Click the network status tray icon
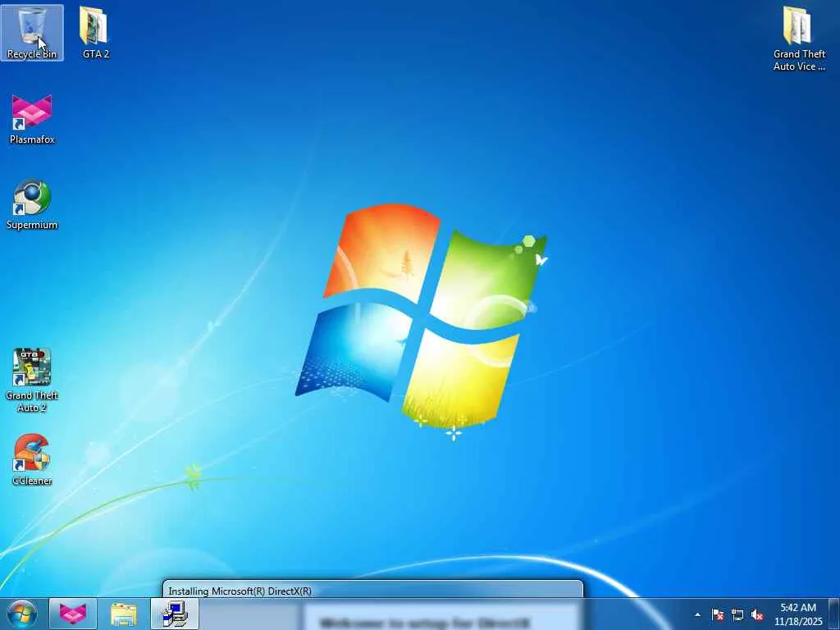Viewport: 840px width, 630px height. (x=737, y=615)
